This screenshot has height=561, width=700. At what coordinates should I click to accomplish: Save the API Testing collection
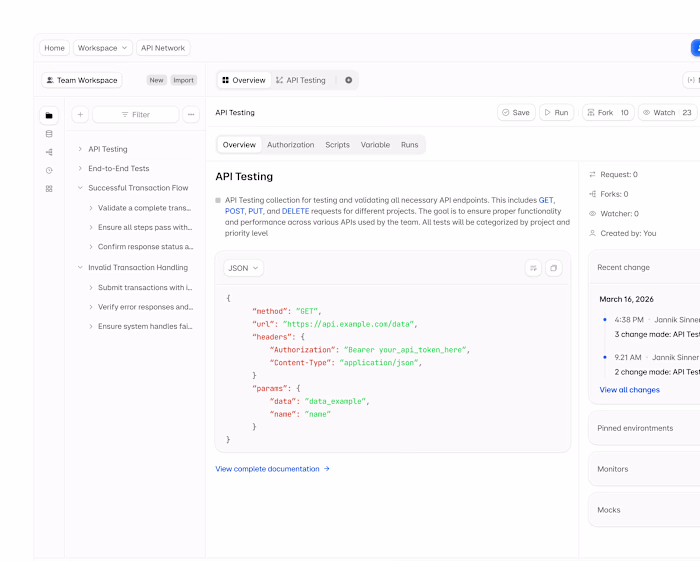[x=516, y=113]
